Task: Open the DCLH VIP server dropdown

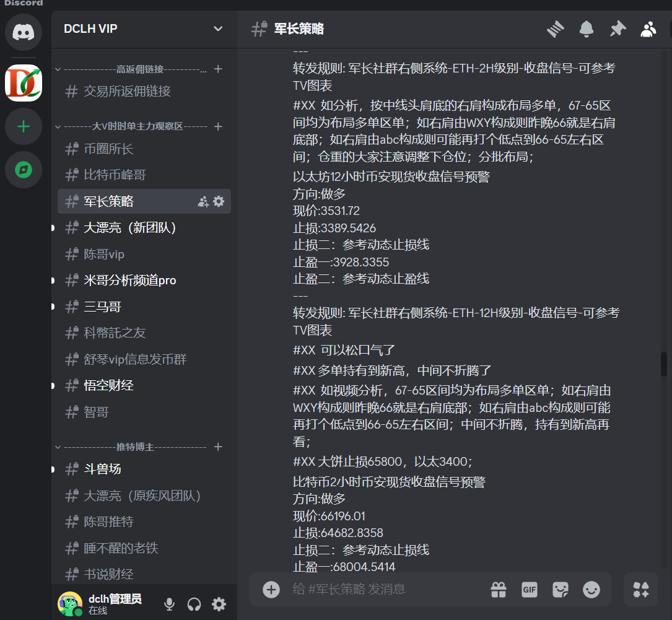Action: 217,28
